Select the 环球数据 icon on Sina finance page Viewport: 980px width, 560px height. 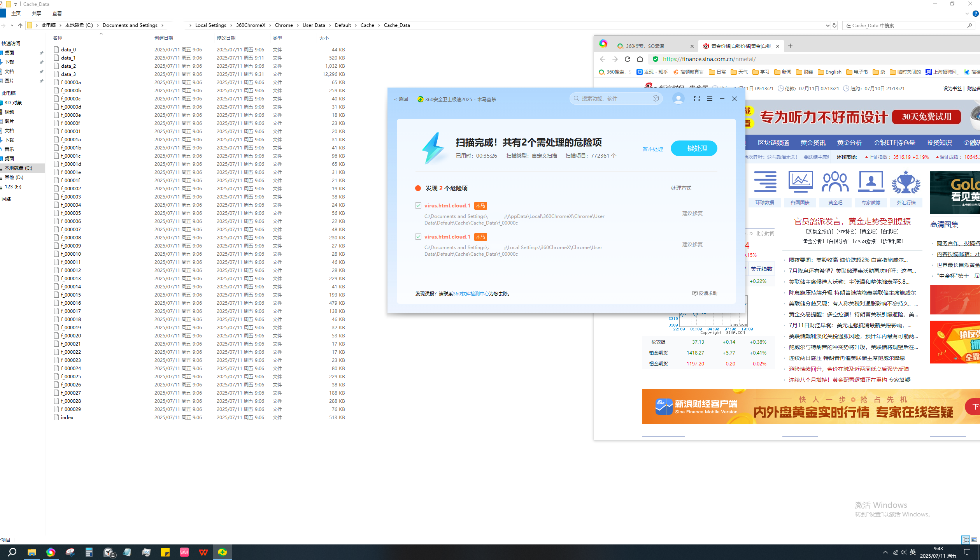[x=764, y=181]
